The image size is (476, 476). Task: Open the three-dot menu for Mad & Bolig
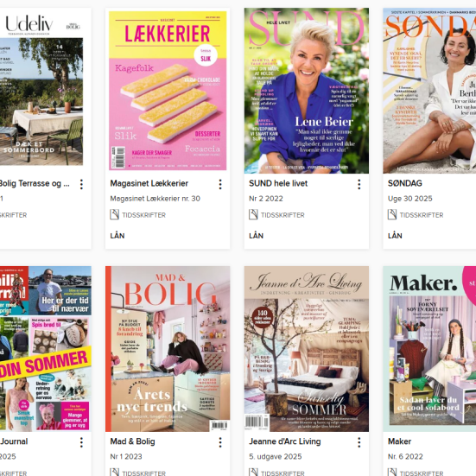tap(220, 442)
